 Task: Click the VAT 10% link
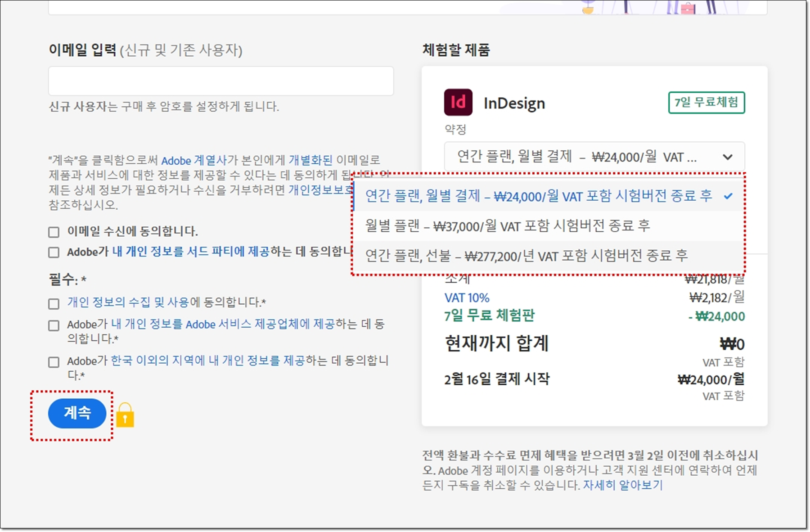[x=467, y=298]
